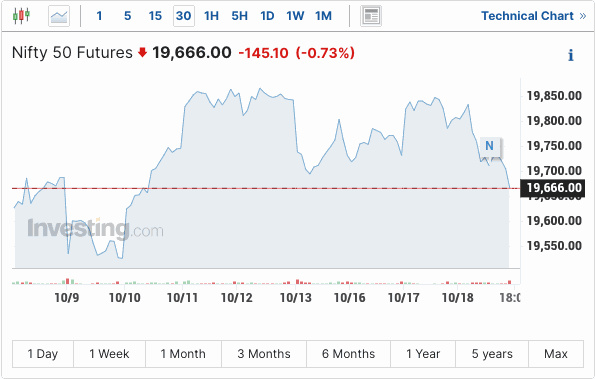595x379 pixels.
Task: Show the Max range
Action: 556,354
